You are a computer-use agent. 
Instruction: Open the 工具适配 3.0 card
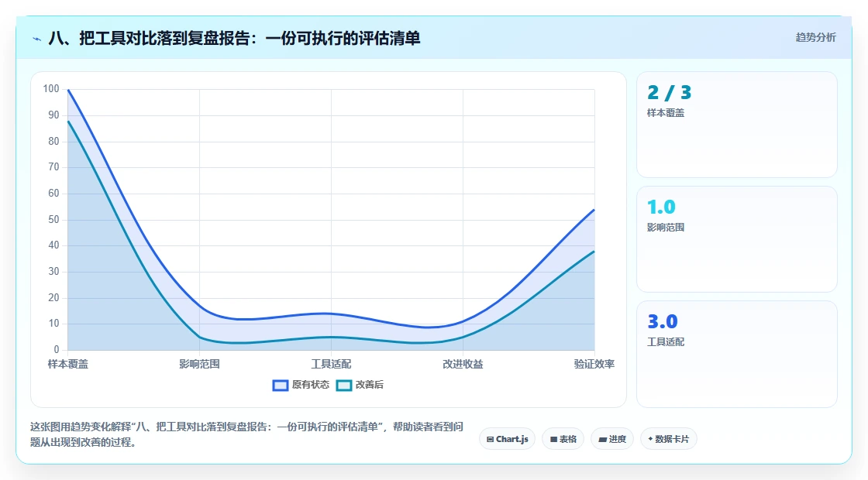click(x=737, y=354)
